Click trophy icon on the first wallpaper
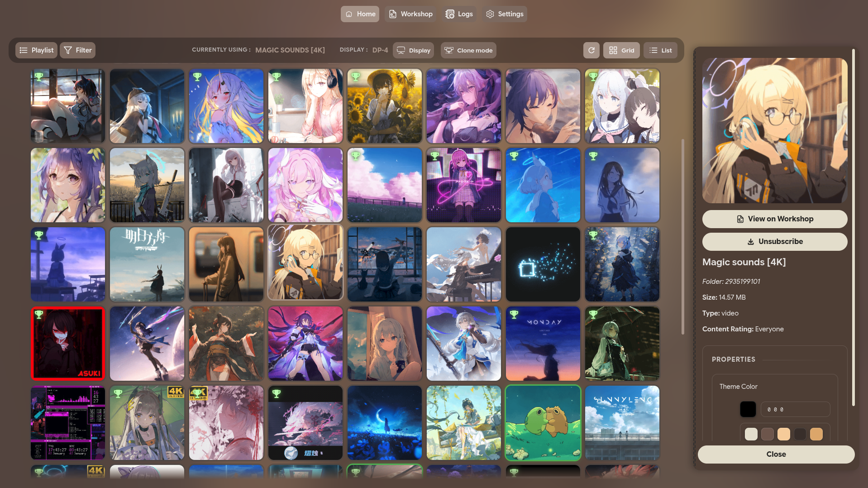 [x=39, y=77]
